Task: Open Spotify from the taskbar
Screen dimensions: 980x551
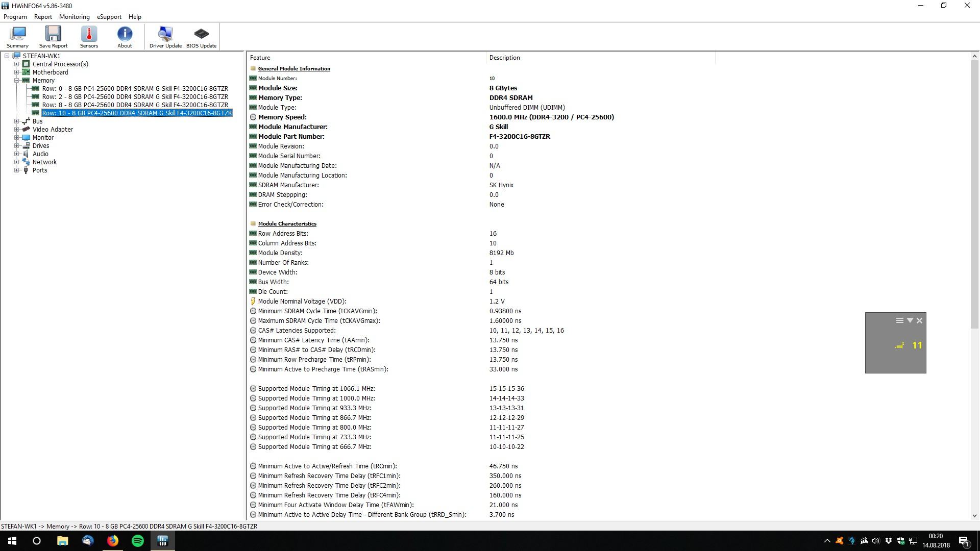Action: pos(138,541)
